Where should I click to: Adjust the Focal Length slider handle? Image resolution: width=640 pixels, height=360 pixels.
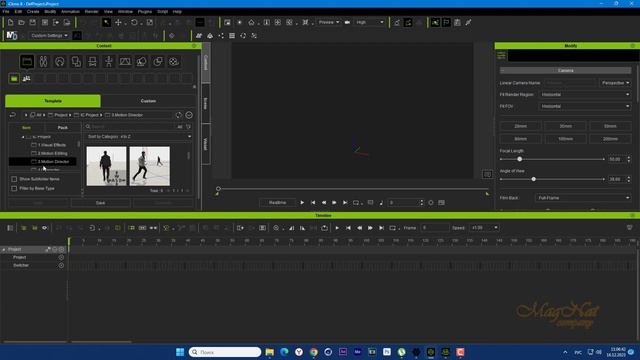point(520,159)
